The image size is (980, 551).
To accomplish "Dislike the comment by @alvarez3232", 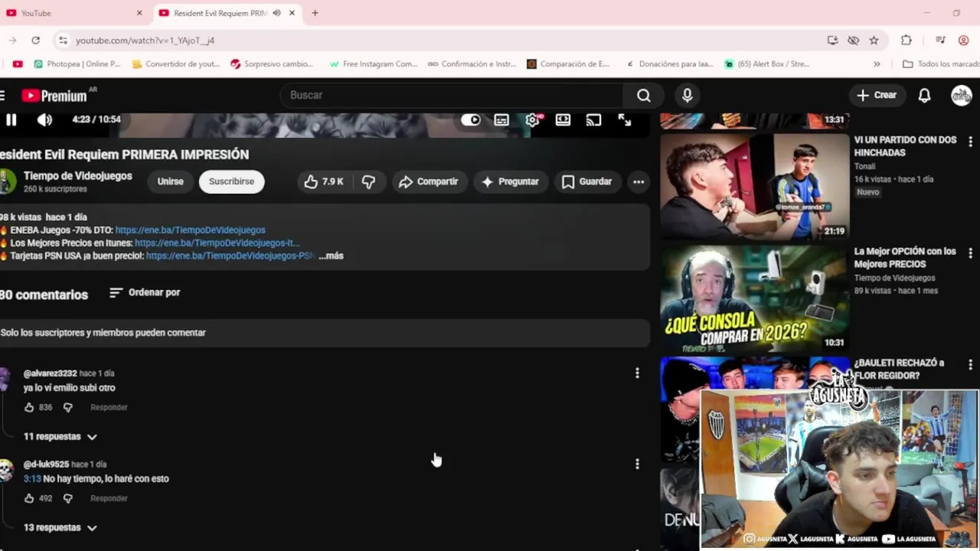I will tap(67, 407).
